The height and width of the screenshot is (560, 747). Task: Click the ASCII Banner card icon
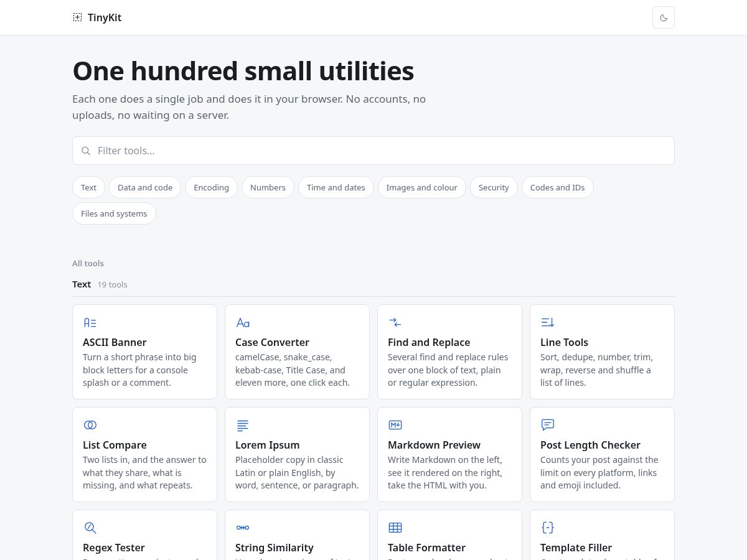90,322
